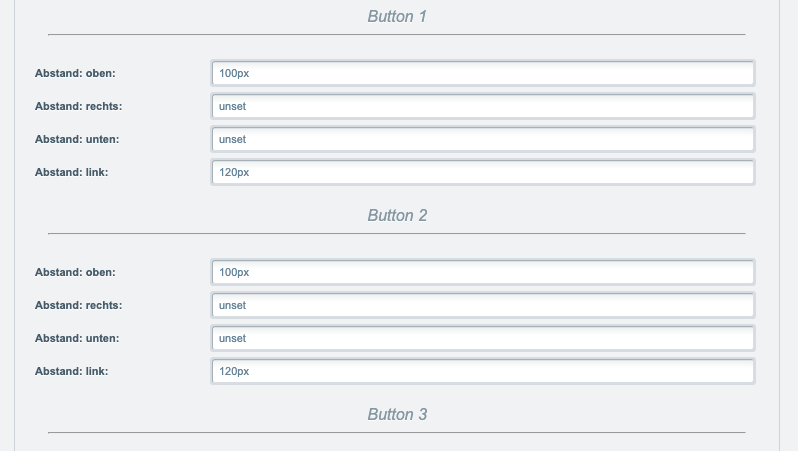This screenshot has height=451, width=798.
Task: Click 'Abstand: oben:' label under Button 1
Action: 75,73
